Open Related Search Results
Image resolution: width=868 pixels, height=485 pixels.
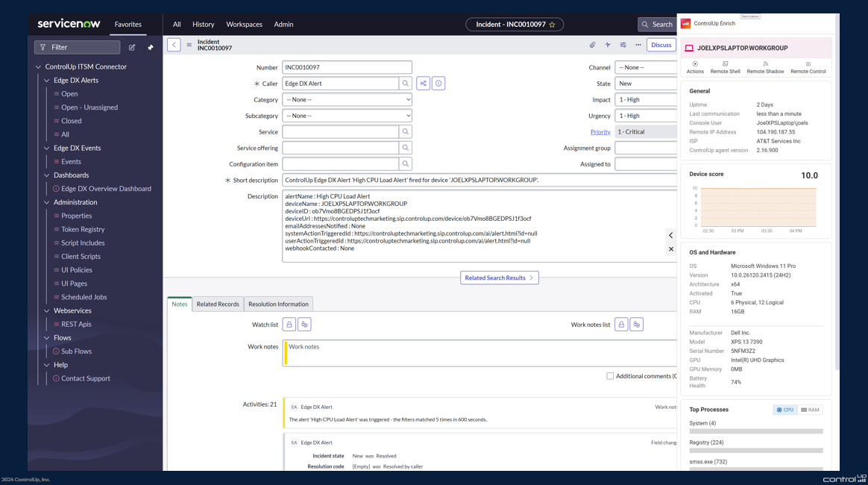[500, 278]
